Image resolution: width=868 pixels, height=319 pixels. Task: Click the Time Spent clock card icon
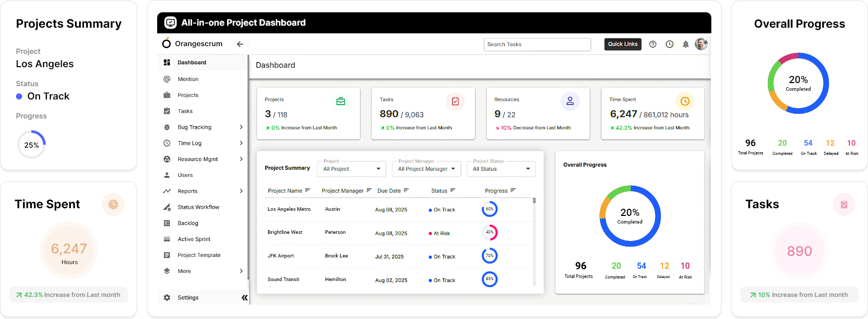tap(685, 102)
